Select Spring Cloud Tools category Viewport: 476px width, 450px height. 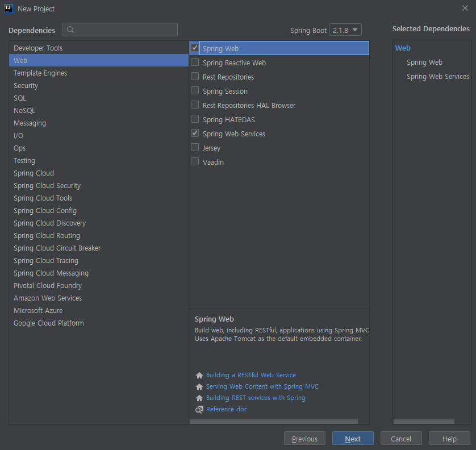tap(99, 198)
